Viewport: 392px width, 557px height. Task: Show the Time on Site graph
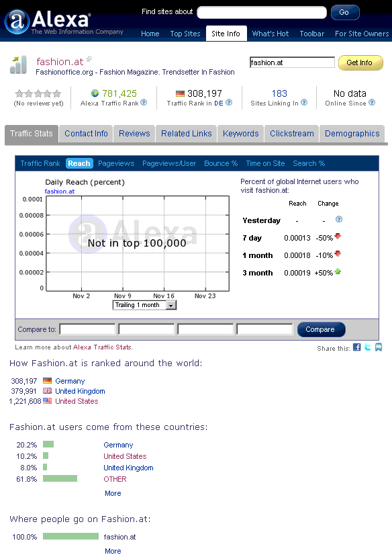(265, 163)
